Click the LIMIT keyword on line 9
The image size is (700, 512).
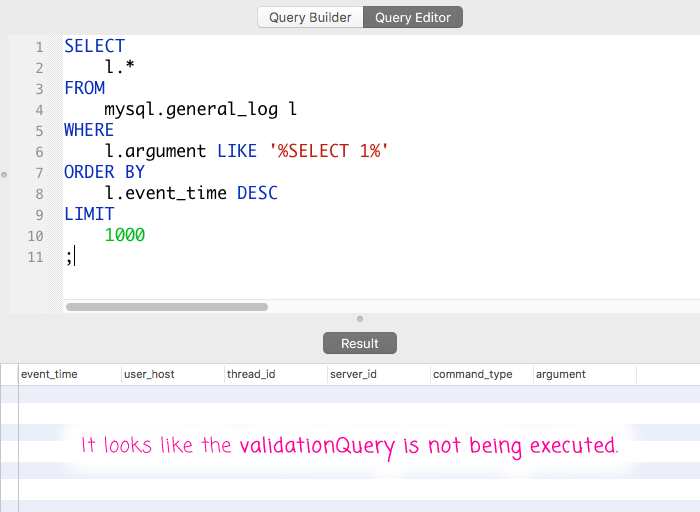[89, 214]
